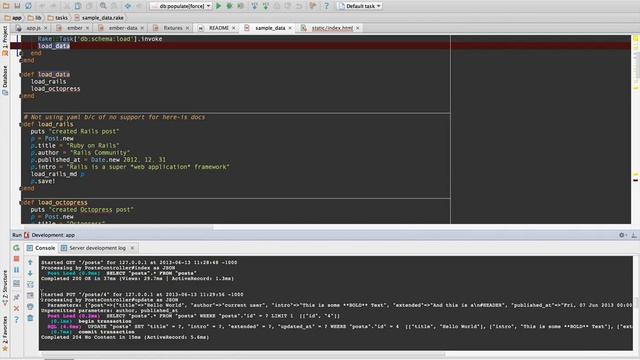This screenshot has height=360, width=640.
Task: Copy selection with the toolbar copy icon
Action: [78, 6]
